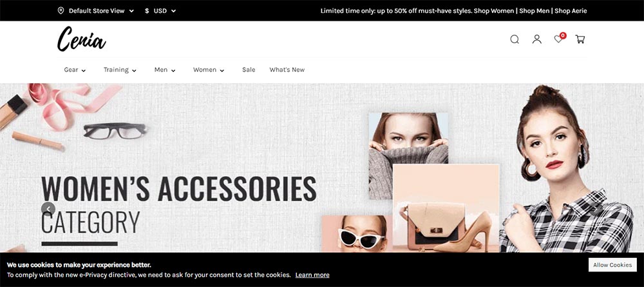Click the Allow Cookies button
The height and width of the screenshot is (287, 644).
[x=612, y=265]
